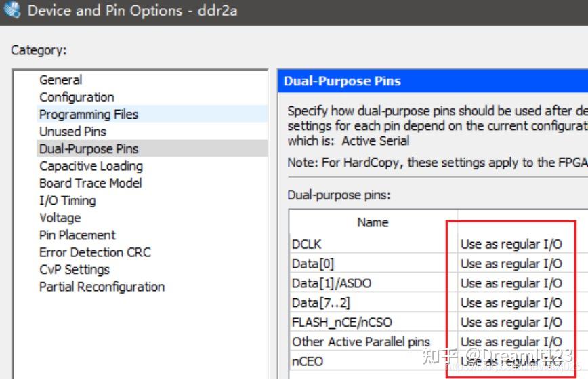Open the Configuration category
The image size is (588, 379).
point(77,97)
